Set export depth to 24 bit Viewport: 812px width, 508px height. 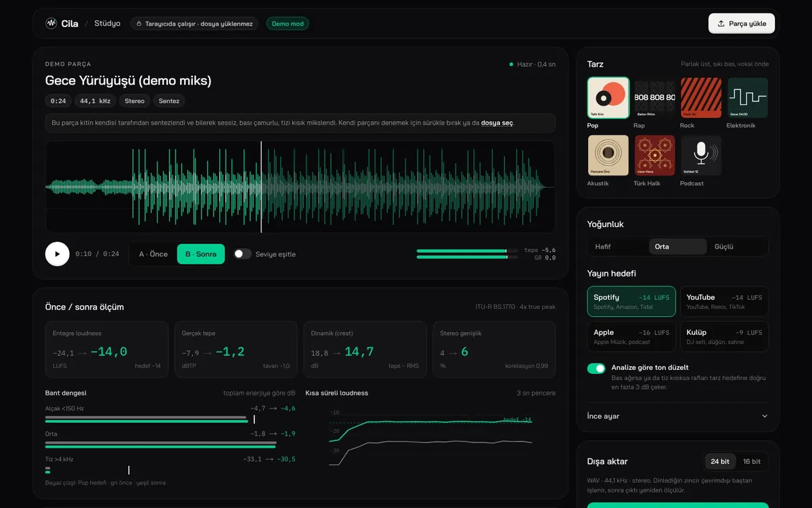point(720,461)
